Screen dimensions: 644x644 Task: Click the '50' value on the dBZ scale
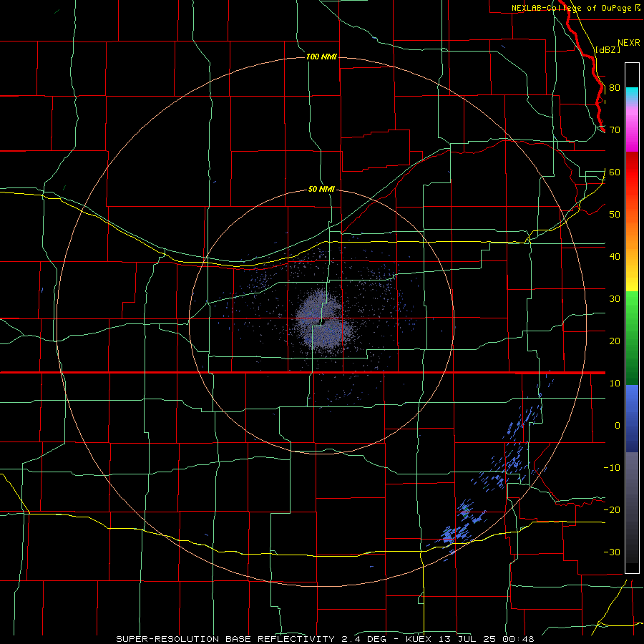[615, 215]
